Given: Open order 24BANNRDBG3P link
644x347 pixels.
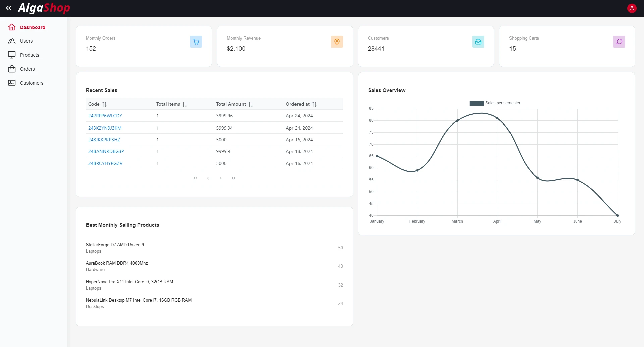Looking at the screenshot, I should coord(106,151).
